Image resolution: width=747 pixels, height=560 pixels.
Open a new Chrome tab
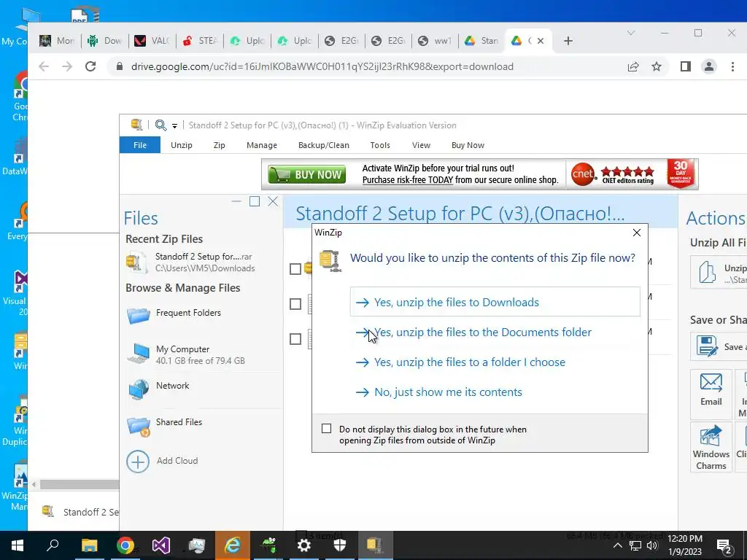coord(568,41)
